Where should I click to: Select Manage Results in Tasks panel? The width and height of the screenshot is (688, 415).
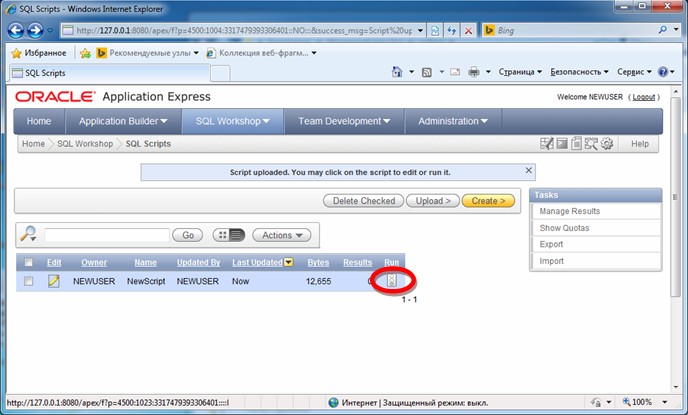569,212
